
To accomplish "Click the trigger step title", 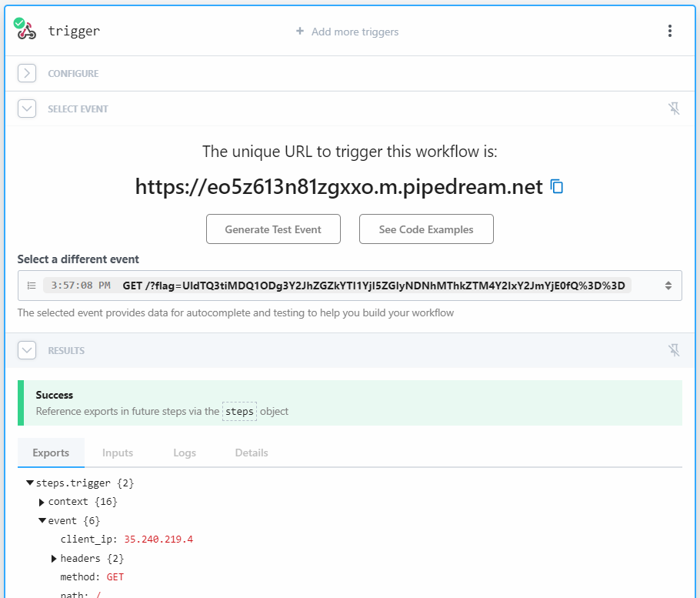I will pyautogui.click(x=74, y=31).
